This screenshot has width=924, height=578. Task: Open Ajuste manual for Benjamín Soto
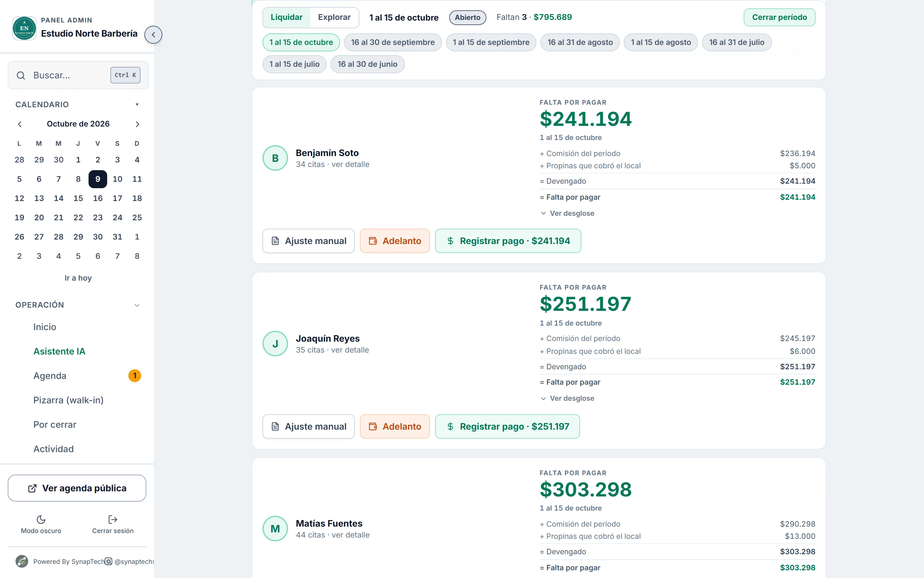coord(309,241)
